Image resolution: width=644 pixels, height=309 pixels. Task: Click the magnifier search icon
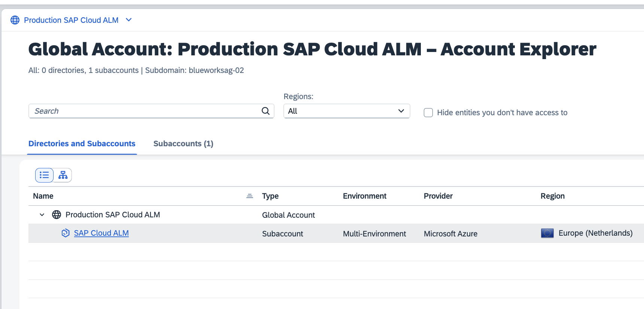tap(265, 111)
